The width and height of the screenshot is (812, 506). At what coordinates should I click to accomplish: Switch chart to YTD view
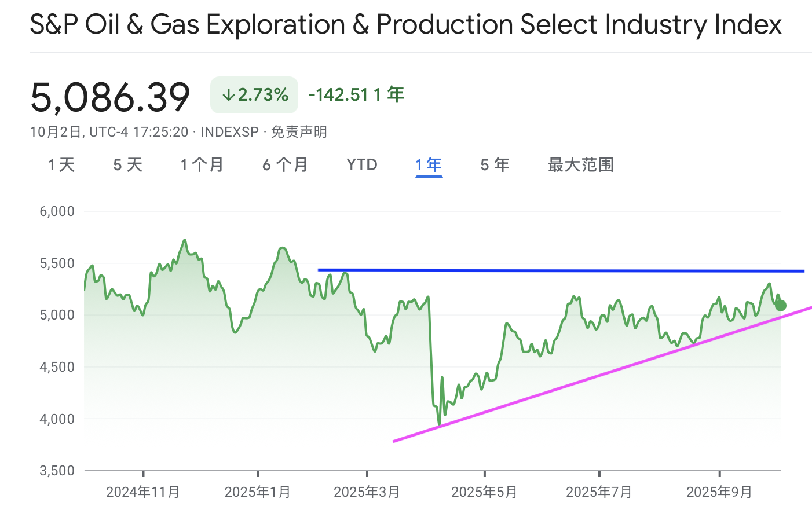click(362, 165)
